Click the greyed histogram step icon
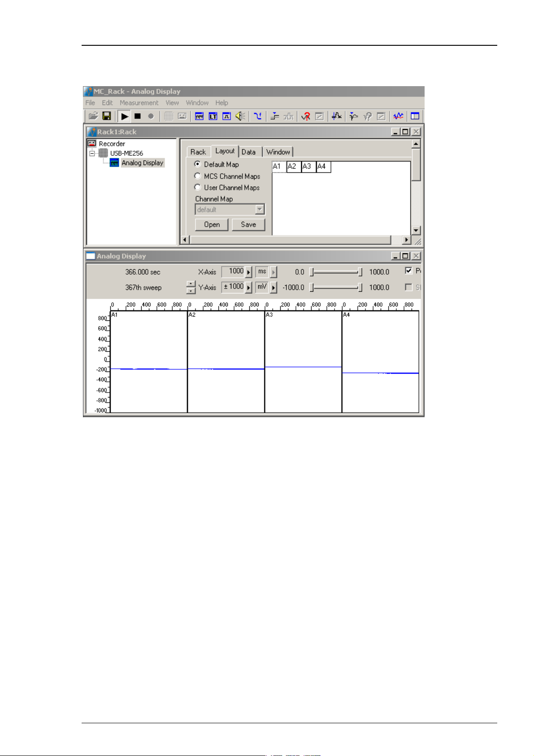 point(288,116)
